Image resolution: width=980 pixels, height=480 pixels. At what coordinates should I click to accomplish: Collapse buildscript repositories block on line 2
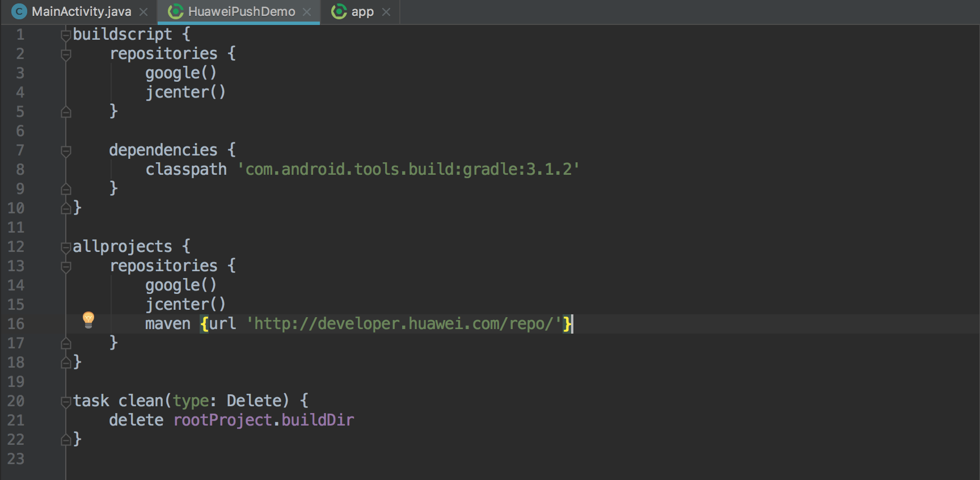tap(66, 54)
